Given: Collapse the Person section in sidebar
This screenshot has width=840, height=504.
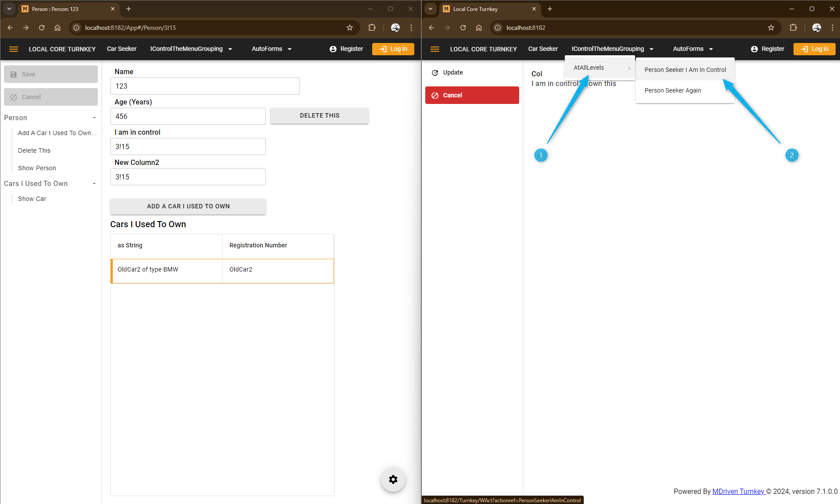Looking at the screenshot, I should [94, 118].
